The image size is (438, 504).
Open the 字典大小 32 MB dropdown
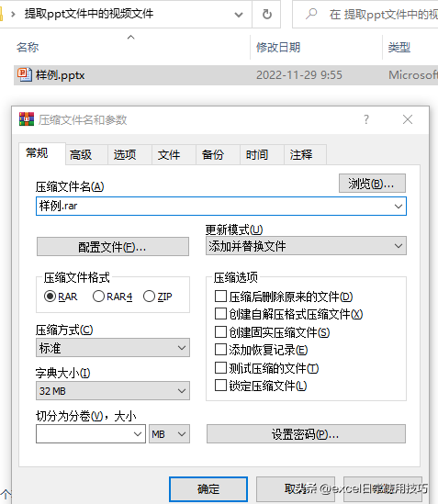(113, 391)
